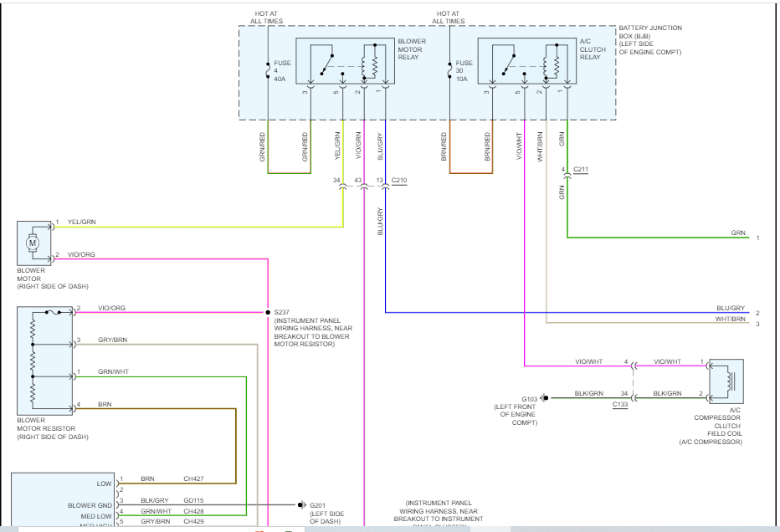Click the CH429 circuit code
The height and width of the screenshot is (532, 780).
point(193,522)
